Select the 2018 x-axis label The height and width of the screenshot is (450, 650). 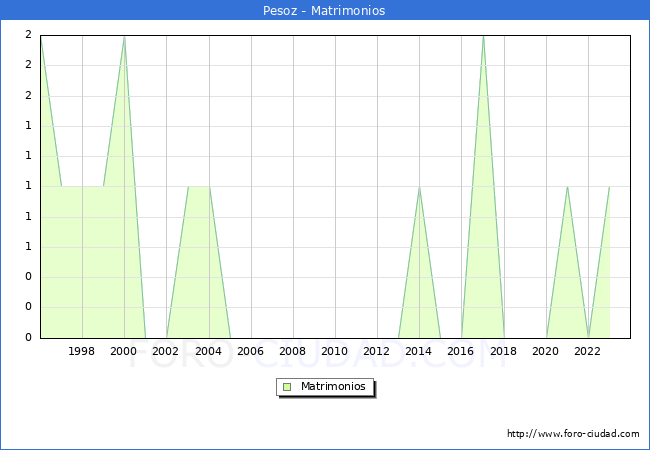503,351
